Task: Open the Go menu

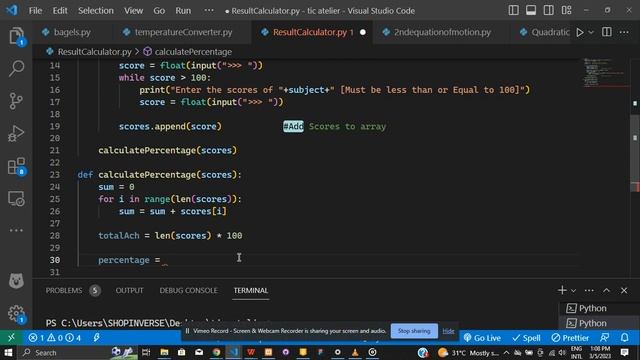Action: 159,11
